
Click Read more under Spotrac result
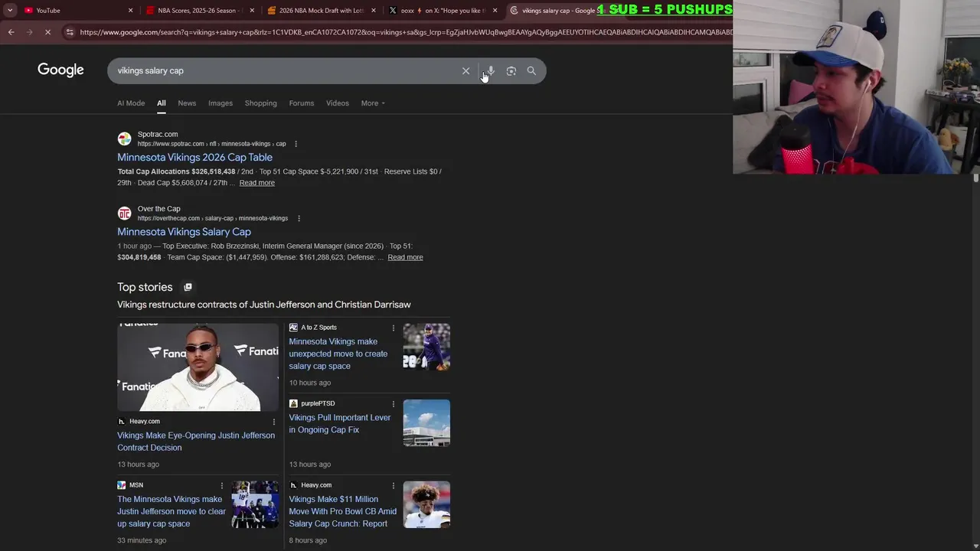point(256,183)
